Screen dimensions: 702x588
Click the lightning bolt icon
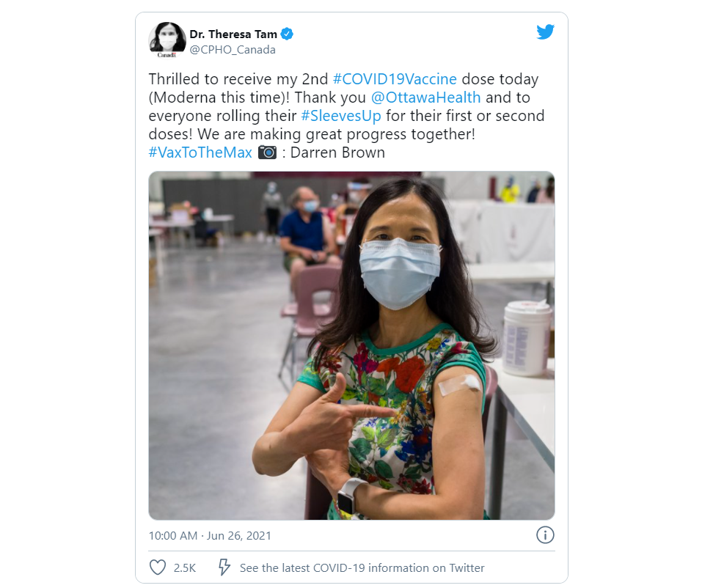224,567
